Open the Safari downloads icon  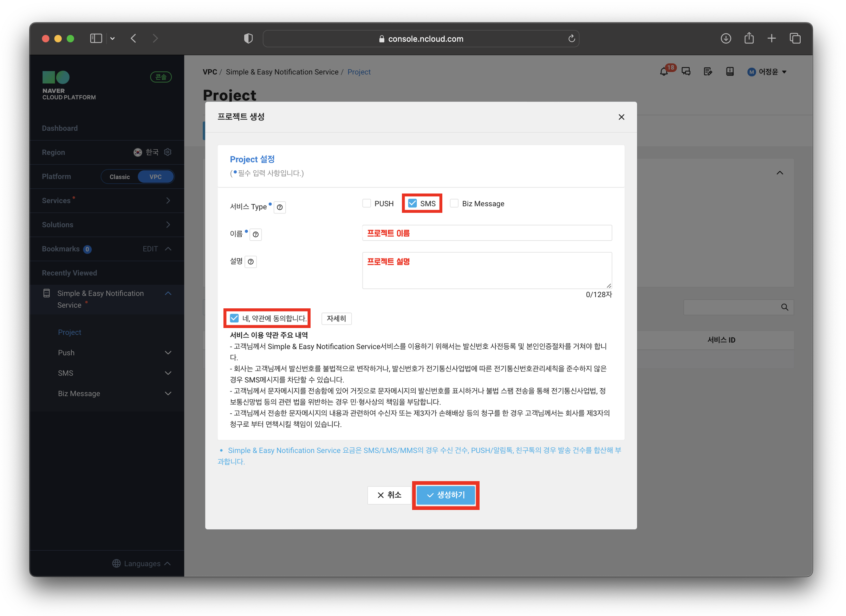click(x=725, y=38)
